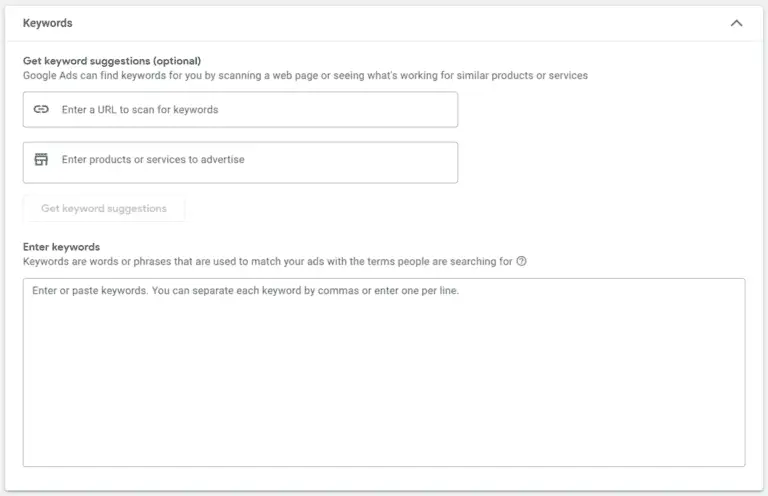The width and height of the screenshot is (768, 496).
Task: Click the storefront icon in the products field
Action: 41,159
